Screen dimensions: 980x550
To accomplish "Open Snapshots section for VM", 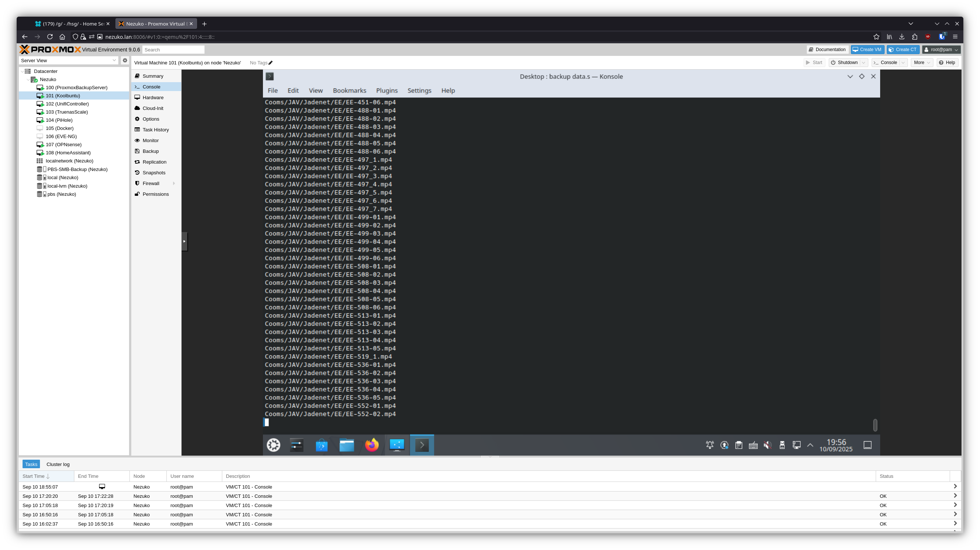I will coord(154,172).
